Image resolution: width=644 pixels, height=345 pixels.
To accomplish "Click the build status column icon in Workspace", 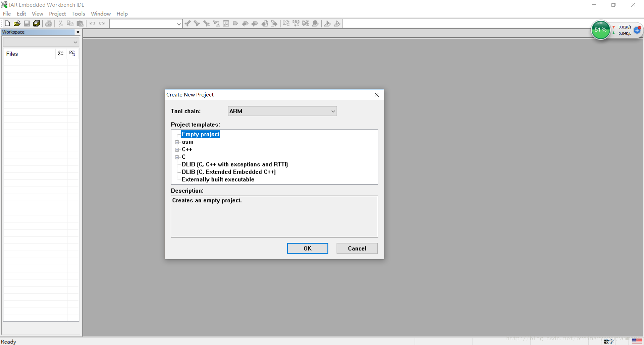I will pyautogui.click(x=72, y=53).
